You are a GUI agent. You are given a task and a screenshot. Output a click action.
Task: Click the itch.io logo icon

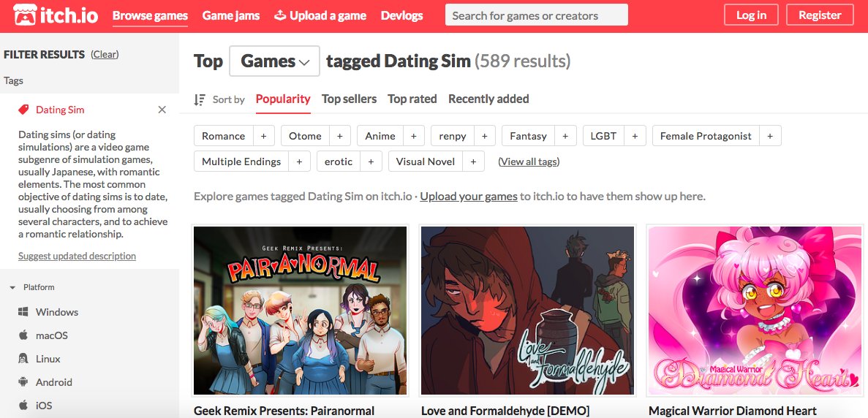26,15
